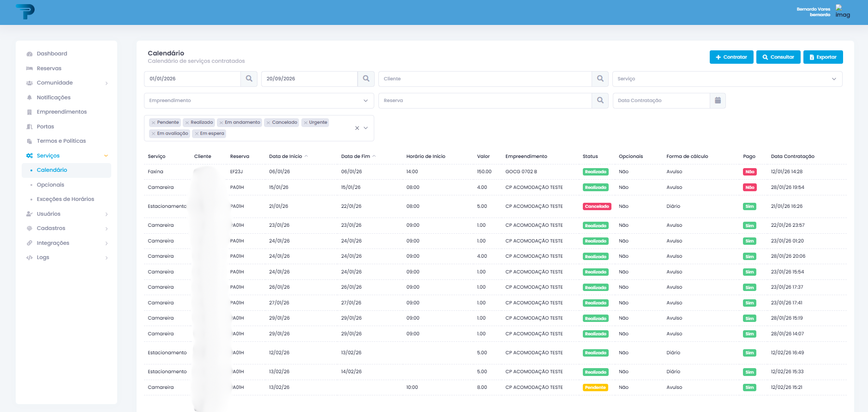The height and width of the screenshot is (412, 868).
Task: Click search icon in Cliente field
Action: [600, 79]
